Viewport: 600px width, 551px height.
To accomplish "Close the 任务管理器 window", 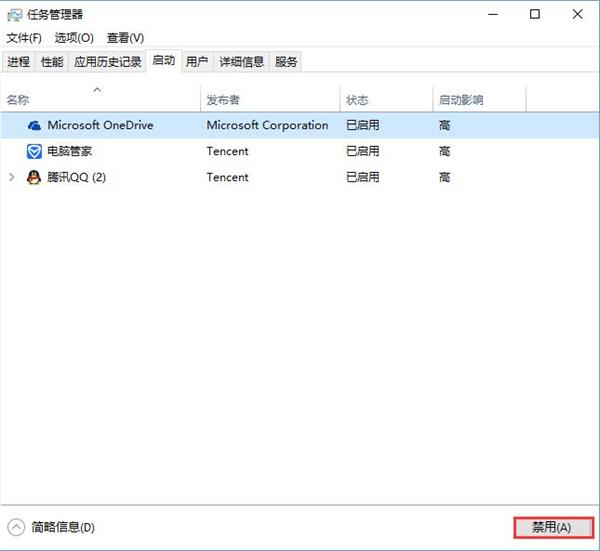I will point(577,15).
